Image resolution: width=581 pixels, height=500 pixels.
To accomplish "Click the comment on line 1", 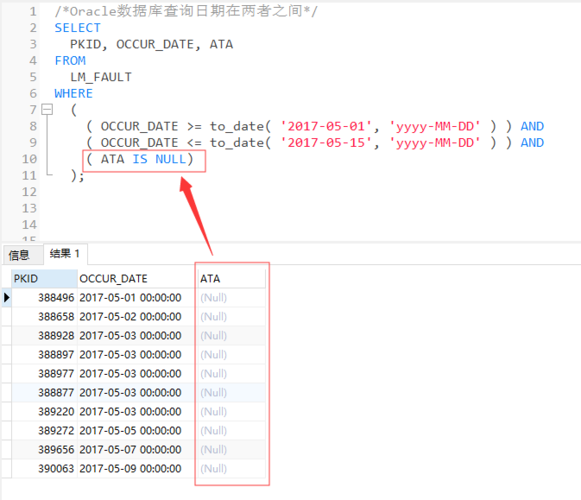I will click(x=186, y=11).
